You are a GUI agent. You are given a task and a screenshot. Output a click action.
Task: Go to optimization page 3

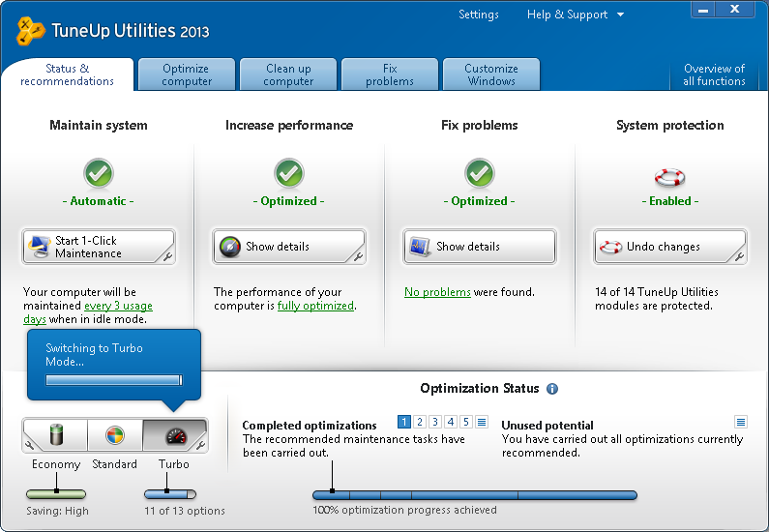tap(435, 422)
